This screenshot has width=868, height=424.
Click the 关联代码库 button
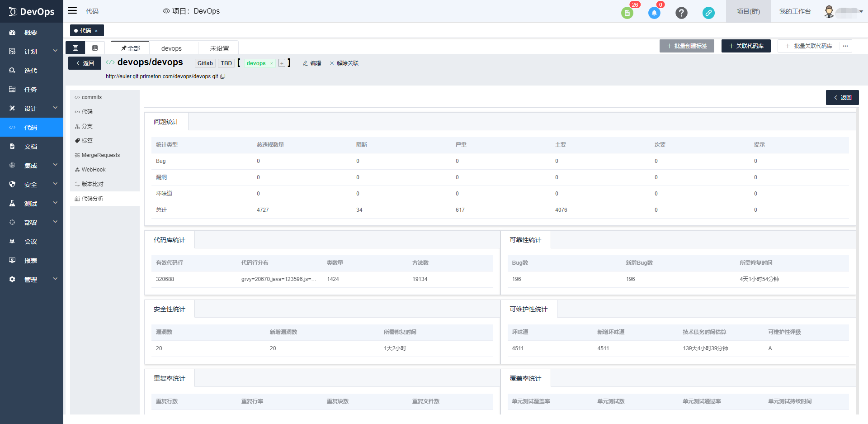coord(746,46)
